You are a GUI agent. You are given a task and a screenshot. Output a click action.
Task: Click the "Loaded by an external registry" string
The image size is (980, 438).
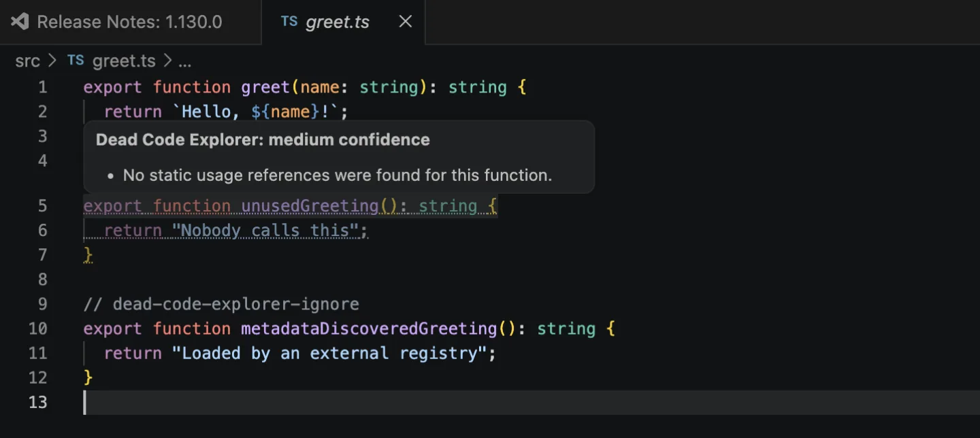(x=329, y=353)
